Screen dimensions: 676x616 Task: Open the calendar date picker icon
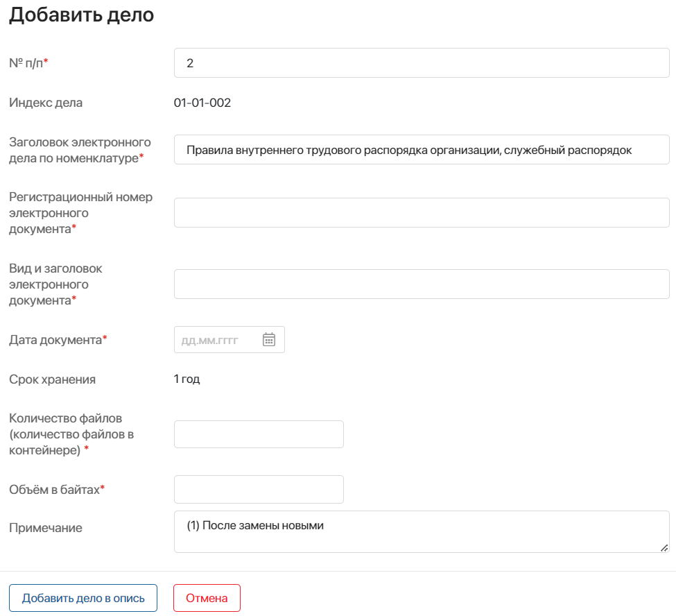click(x=269, y=340)
